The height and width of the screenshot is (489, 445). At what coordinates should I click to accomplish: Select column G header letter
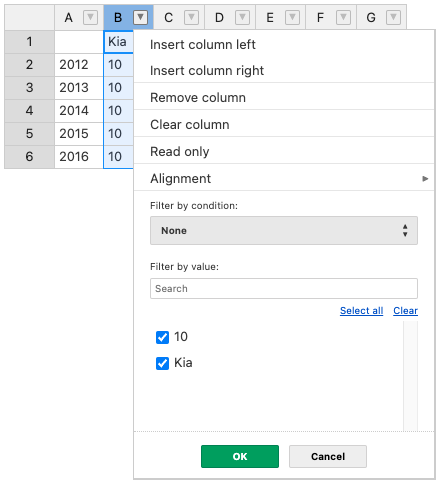(371, 17)
